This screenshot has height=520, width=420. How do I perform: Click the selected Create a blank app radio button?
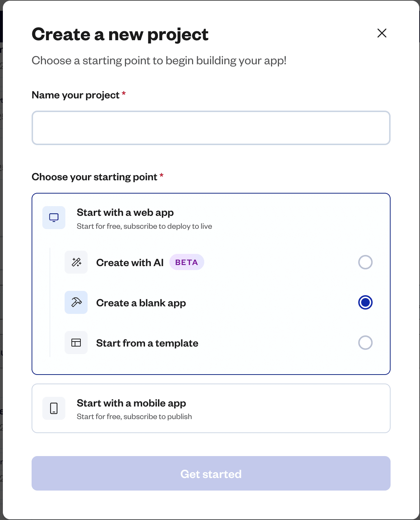coord(365,302)
